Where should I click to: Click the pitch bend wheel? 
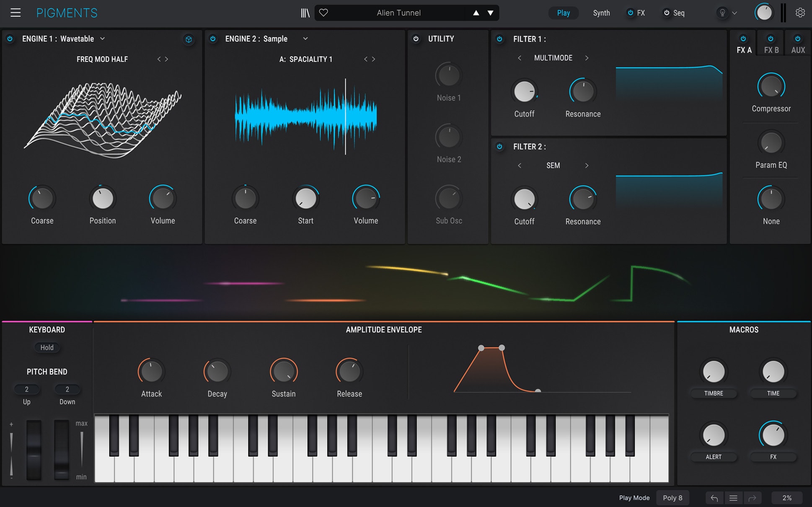pyautogui.click(x=34, y=450)
